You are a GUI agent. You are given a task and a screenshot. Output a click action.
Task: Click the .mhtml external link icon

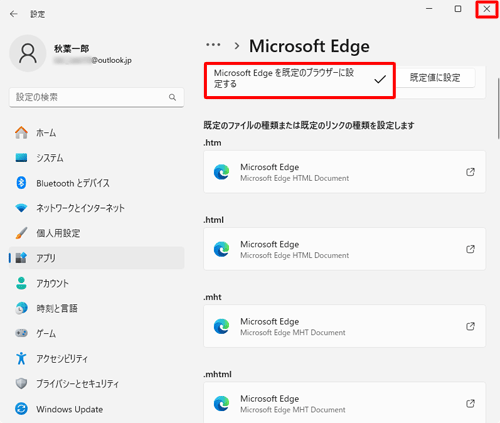pyautogui.click(x=470, y=404)
